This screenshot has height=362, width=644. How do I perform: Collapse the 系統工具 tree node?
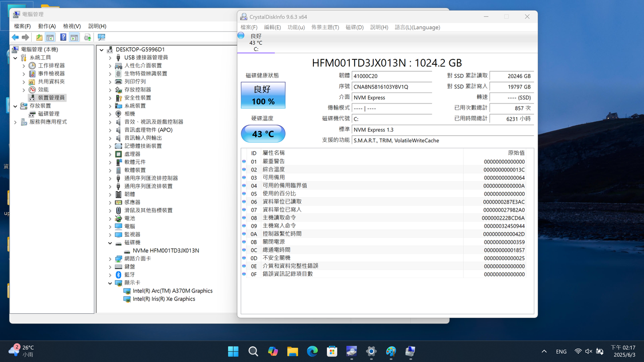(15, 58)
